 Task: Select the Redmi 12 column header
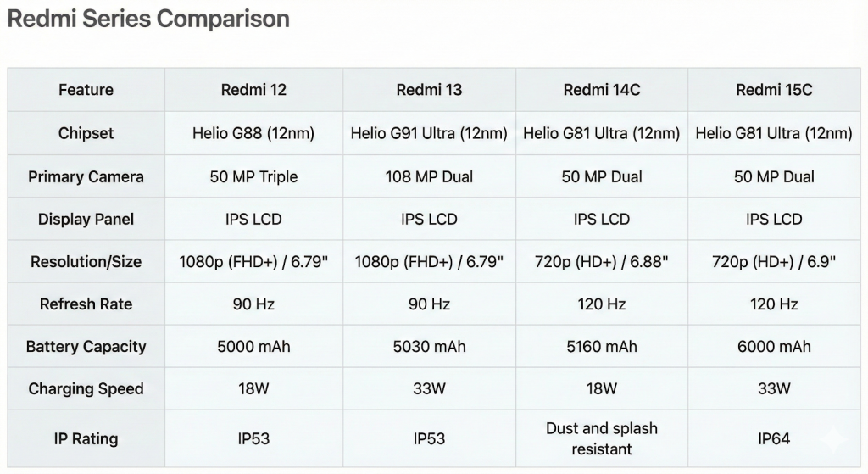tap(253, 90)
